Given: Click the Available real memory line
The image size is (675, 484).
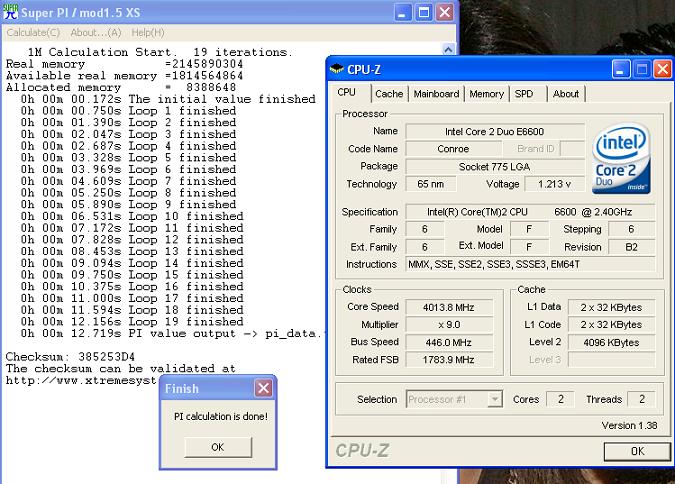Looking at the screenshot, I should click(x=124, y=75).
